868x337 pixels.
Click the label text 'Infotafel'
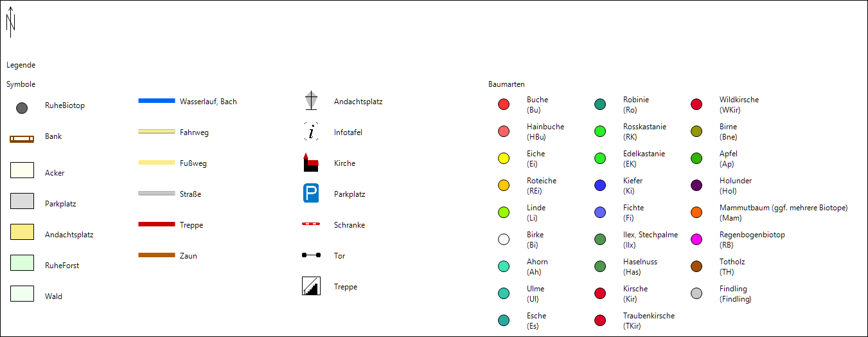click(348, 132)
